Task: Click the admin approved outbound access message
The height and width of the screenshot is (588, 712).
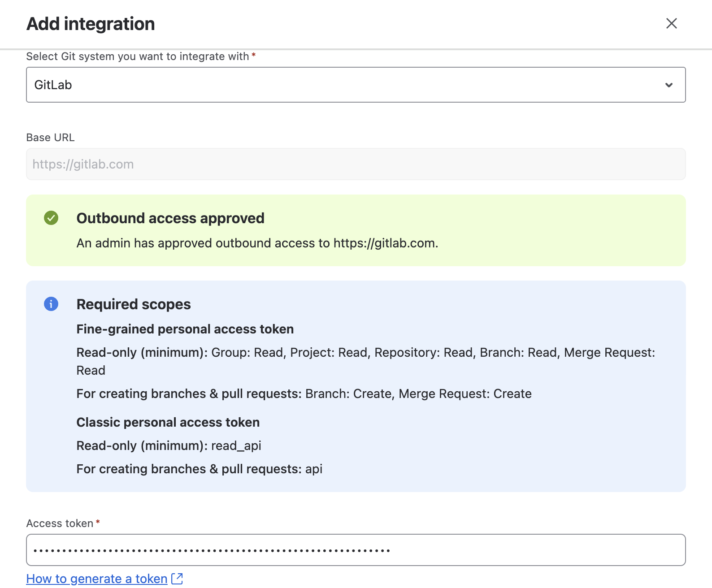Action: click(257, 243)
